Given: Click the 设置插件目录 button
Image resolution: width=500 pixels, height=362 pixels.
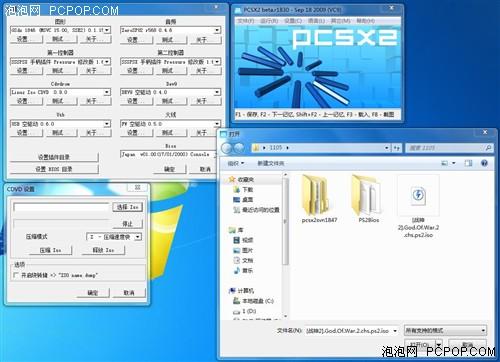Looking at the screenshot, I should (x=54, y=157).
